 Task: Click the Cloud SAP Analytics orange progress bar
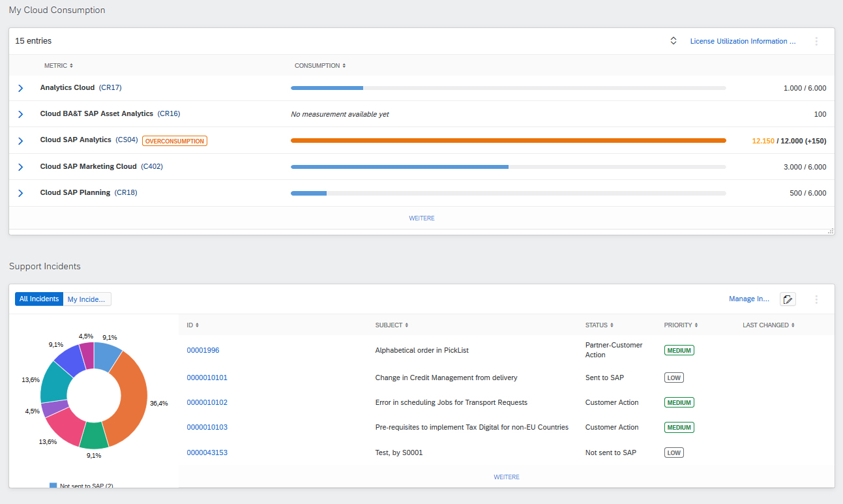(509, 140)
